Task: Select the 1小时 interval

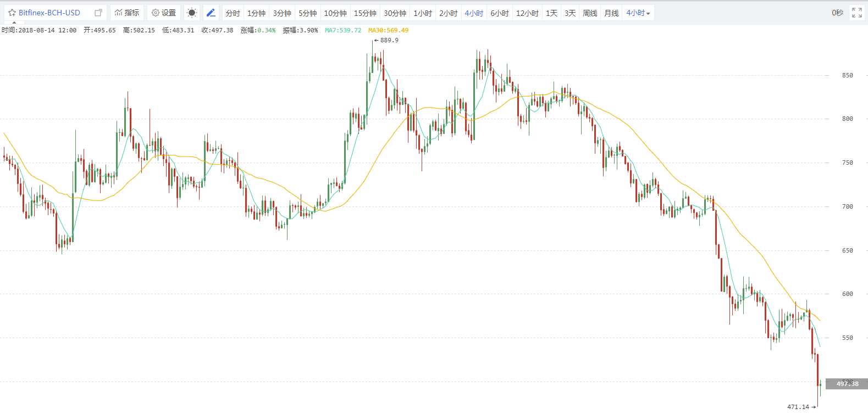Action: pos(423,13)
